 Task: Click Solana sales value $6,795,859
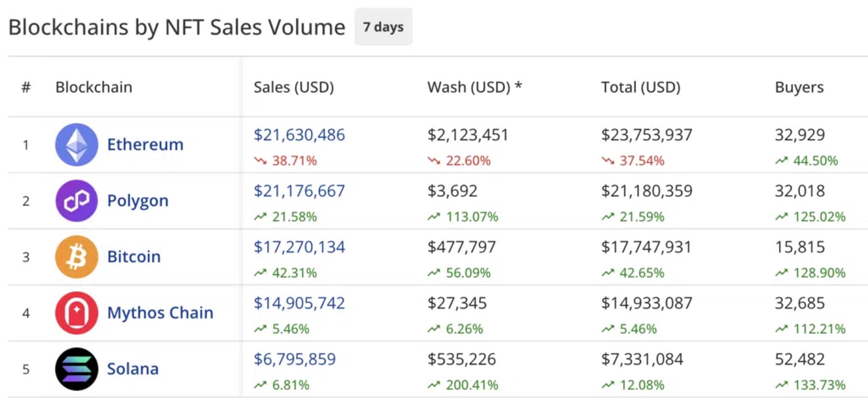click(x=295, y=359)
